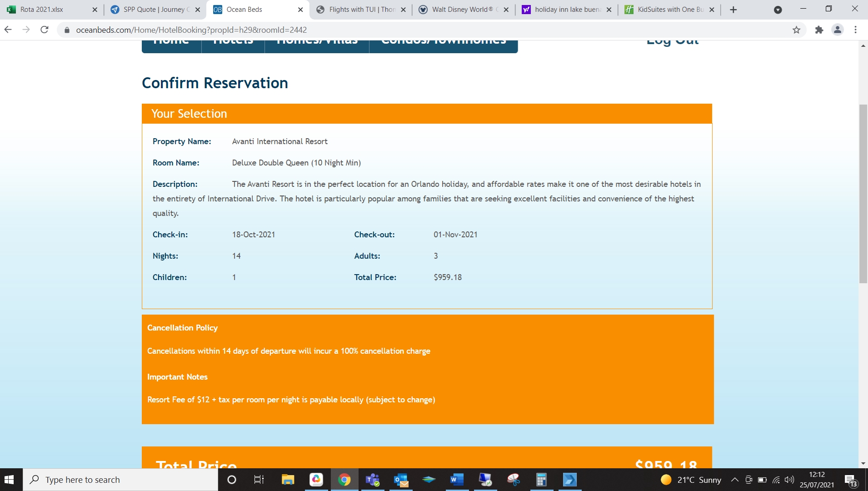The height and width of the screenshot is (491, 868).
Task: Open Chrome profile avatar menu
Action: [838, 30]
